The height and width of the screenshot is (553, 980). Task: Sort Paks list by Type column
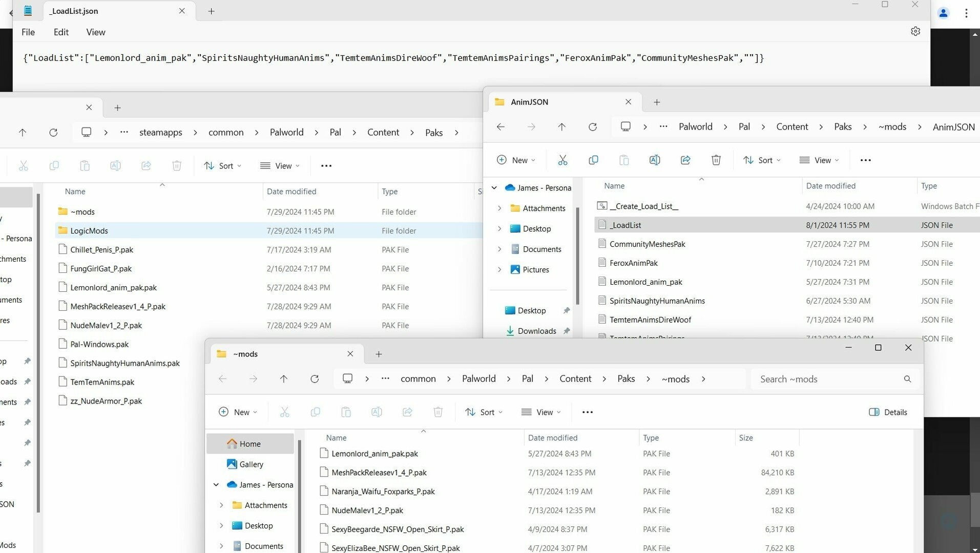point(390,192)
